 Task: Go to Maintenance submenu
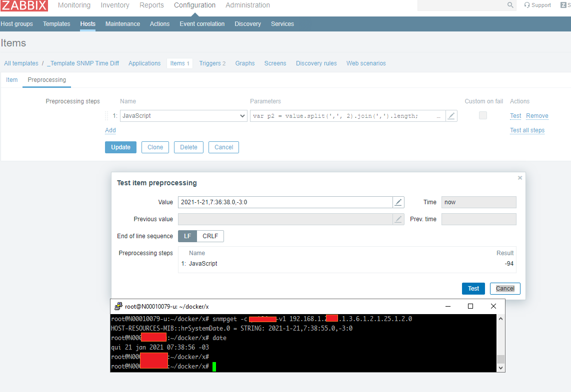click(x=122, y=24)
